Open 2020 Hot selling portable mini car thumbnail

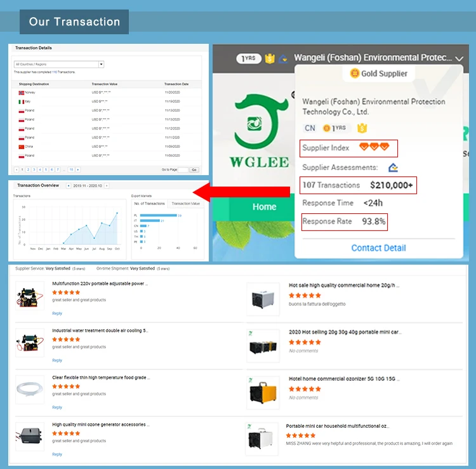pos(263,346)
